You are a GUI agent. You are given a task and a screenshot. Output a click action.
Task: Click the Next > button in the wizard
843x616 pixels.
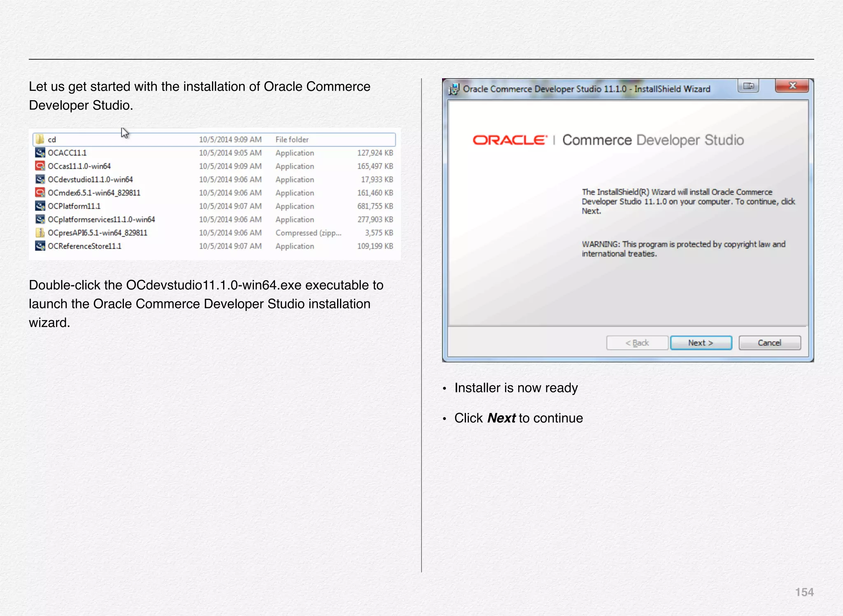tap(701, 343)
